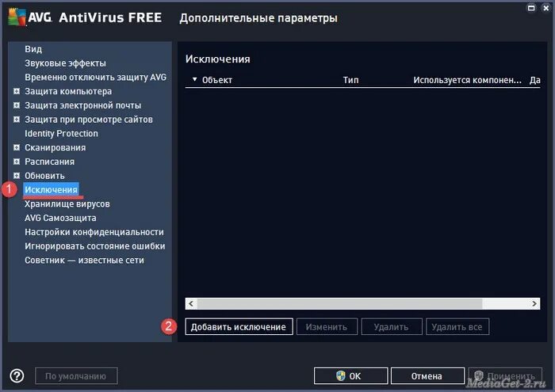Select Identity Protection item
This screenshot has height=392, width=555.
[61, 134]
